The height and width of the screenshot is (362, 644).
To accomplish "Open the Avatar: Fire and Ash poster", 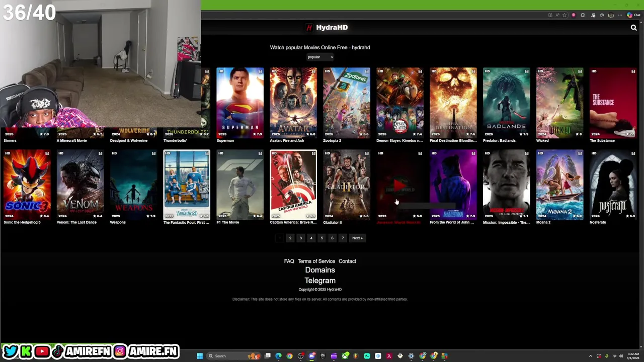I will [293, 103].
